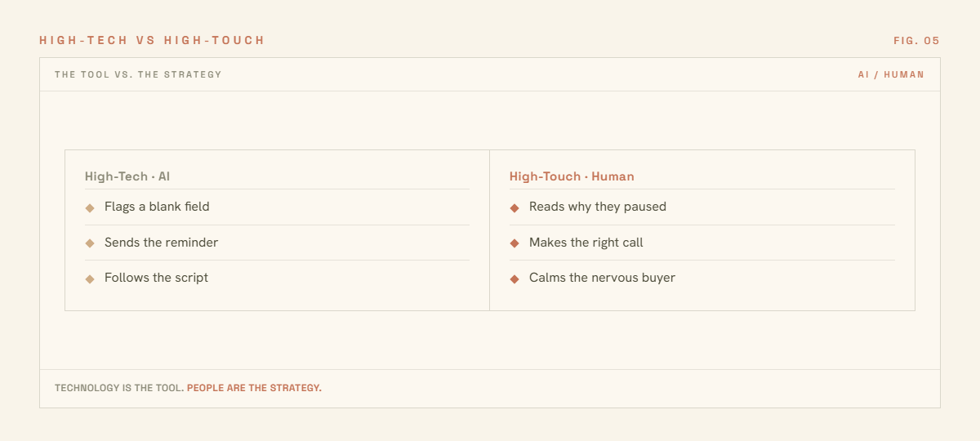This screenshot has width=980, height=441.
Task: Select the High-Tech · AI column heading
Action: [127, 176]
